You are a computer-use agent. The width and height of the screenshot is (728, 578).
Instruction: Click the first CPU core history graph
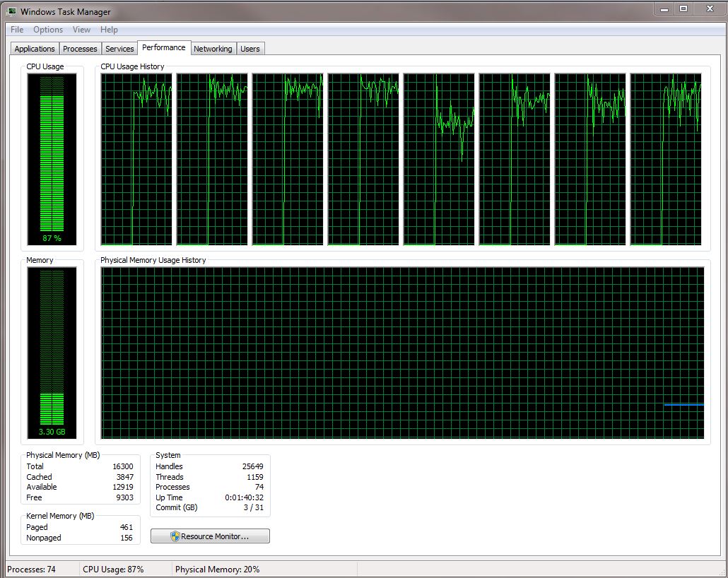[136, 159]
